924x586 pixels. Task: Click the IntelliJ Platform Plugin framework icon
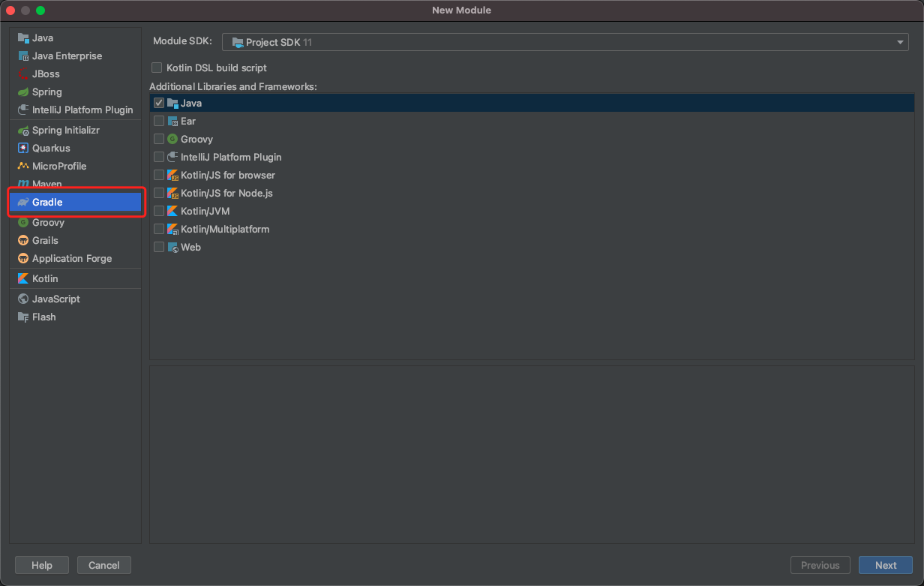click(172, 157)
